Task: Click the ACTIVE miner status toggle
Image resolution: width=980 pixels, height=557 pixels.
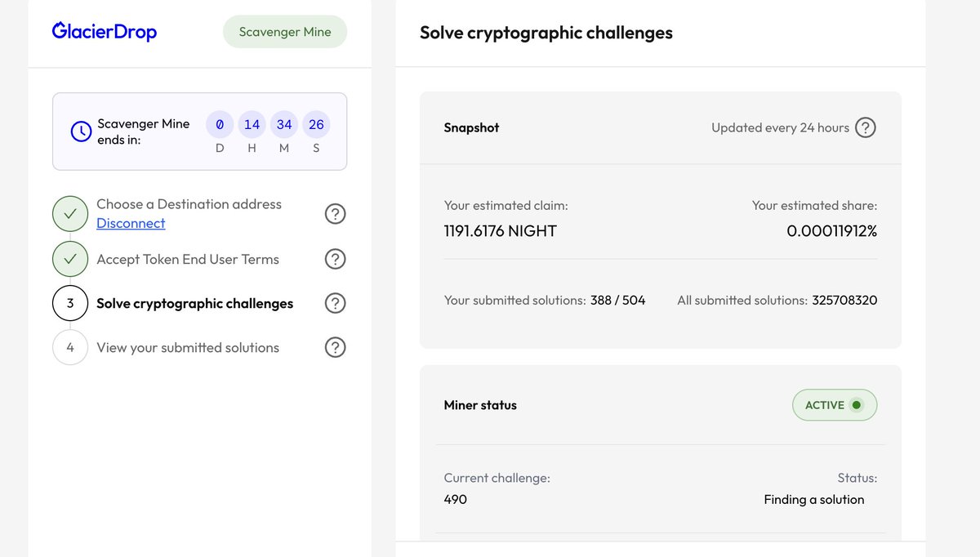Action: (x=835, y=405)
